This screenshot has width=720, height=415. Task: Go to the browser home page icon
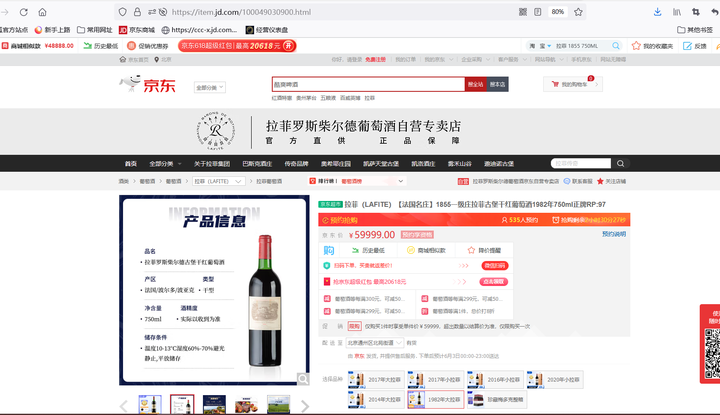pyautogui.click(x=42, y=12)
